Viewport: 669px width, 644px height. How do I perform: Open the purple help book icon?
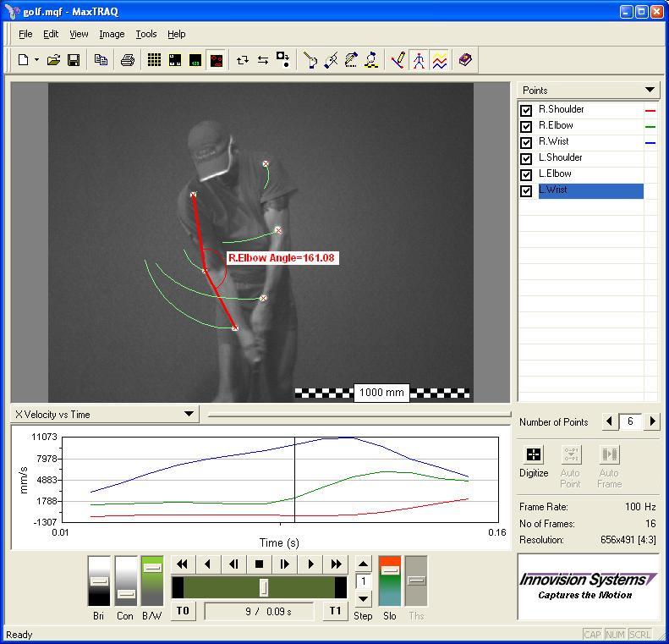[x=465, y=60]
